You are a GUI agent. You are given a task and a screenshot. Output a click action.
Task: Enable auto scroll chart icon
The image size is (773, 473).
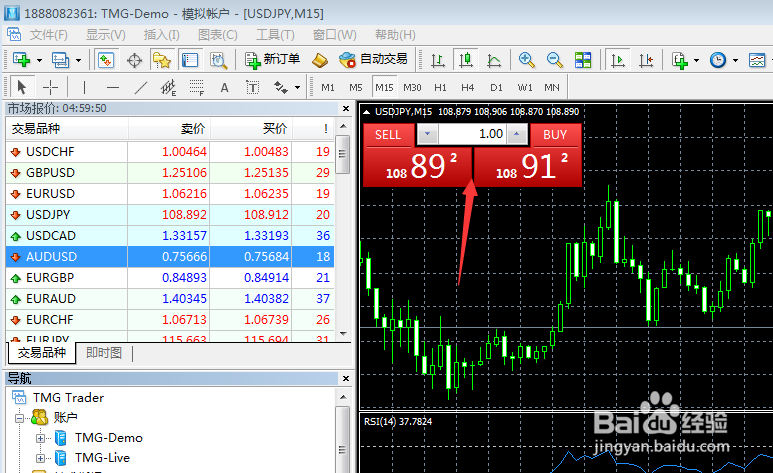[618, 60]
